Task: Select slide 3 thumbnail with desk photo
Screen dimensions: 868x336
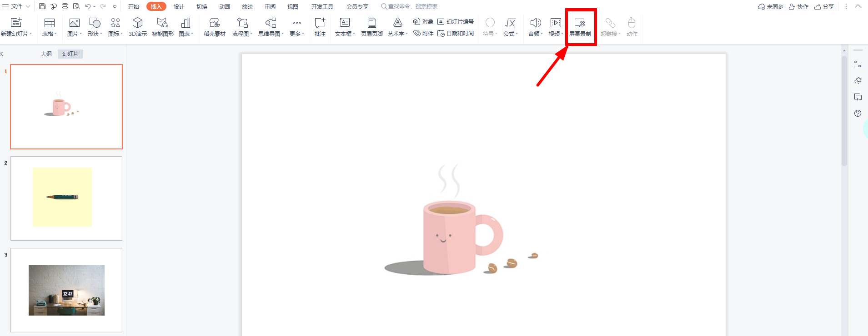Action: click(66, 290)
